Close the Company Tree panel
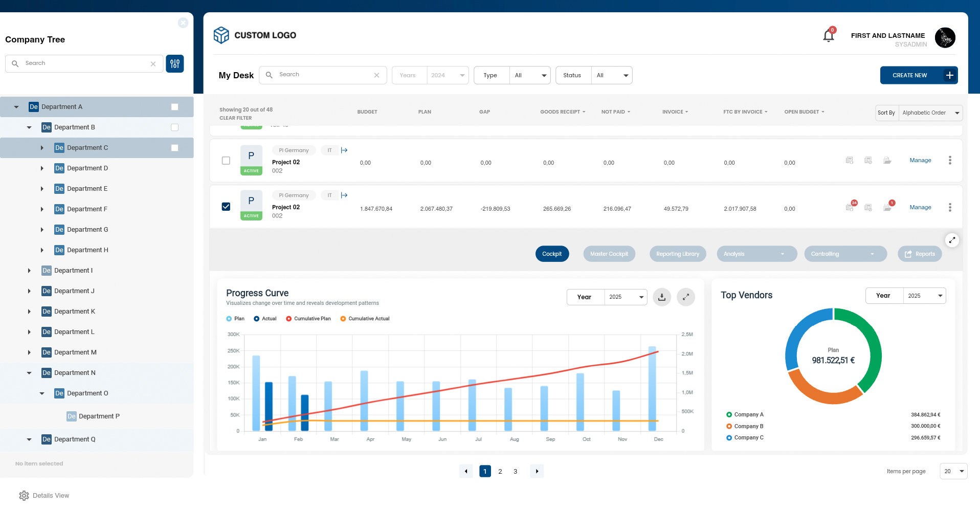The height and width of the screenshot is (510, 980). pos(183,23)
